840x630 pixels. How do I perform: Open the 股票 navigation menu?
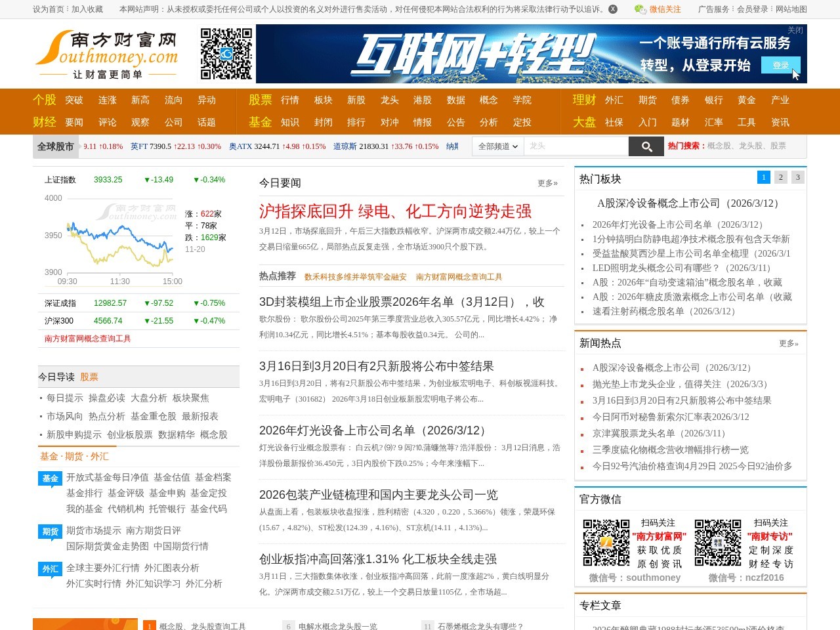pyautogui.click(x=260, y=100)
